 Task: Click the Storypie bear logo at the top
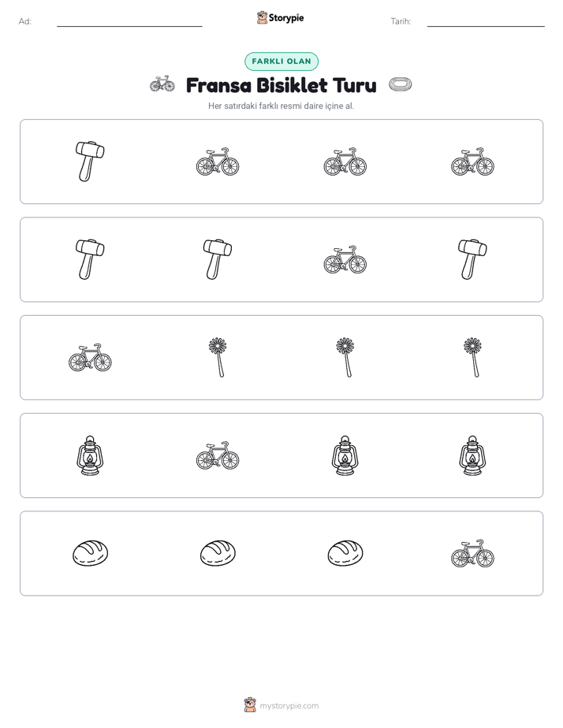coord(262,17)
